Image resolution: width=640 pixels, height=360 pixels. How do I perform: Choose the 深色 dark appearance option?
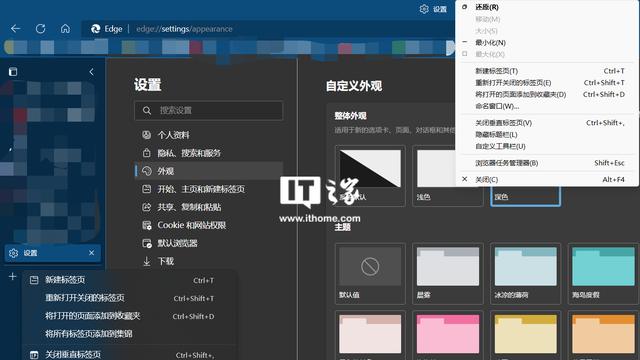click(x=525, y=196)
